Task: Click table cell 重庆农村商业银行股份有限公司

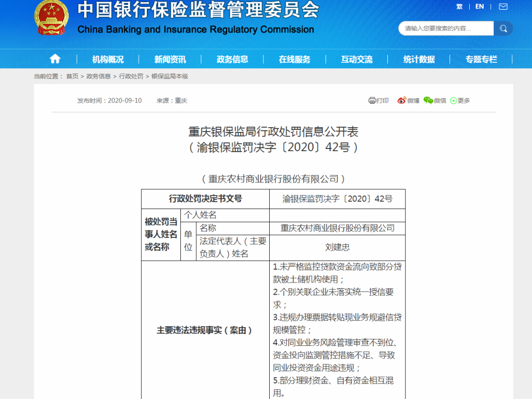Action: coord(337,228)
